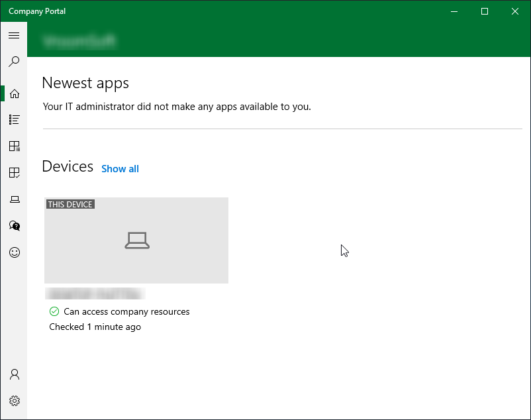Open Downloads and updates sidebar icon

coord(14,173)
